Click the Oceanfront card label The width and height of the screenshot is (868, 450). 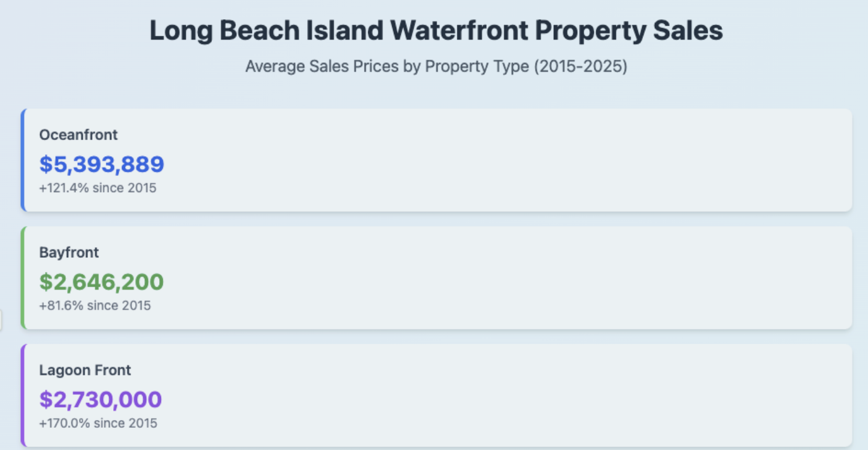78,135
